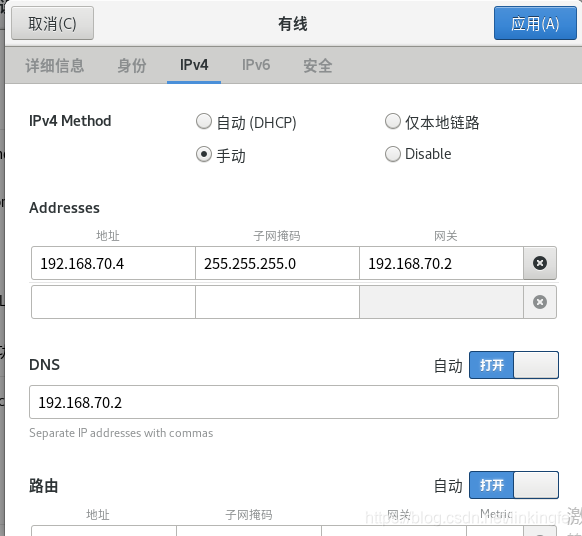Select the Disable IPv4 option
Viewport: 582px width, 536px height.
418,154
